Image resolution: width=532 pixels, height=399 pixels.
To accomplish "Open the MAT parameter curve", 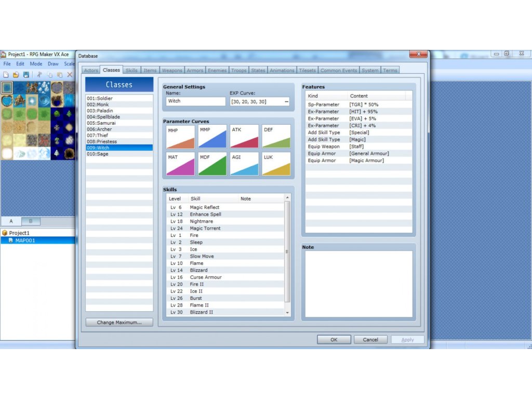I will pyautogui.click(x=180, y=164).
